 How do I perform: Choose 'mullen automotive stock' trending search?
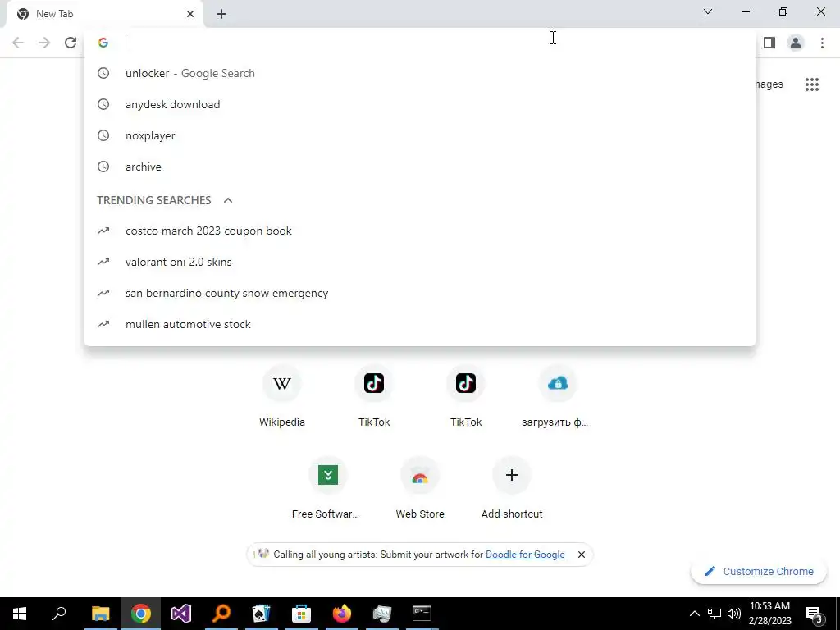pos(420,324)
